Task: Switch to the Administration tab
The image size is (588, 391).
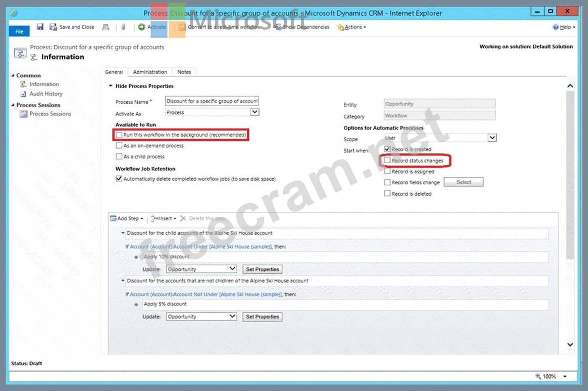Action: tap(150, 72)
